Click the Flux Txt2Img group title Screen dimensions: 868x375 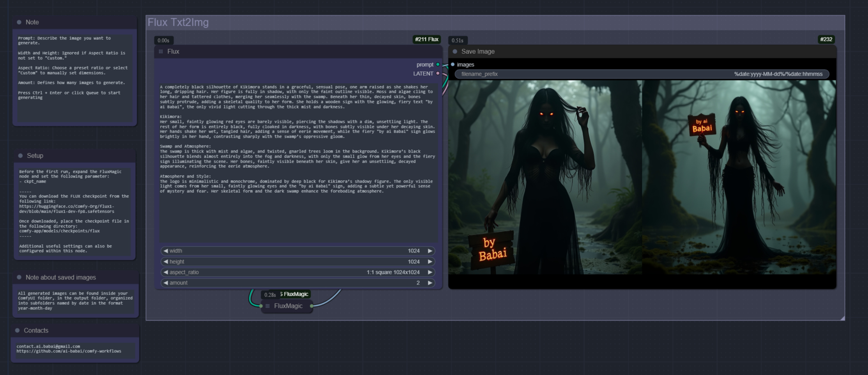coord(178,22)
